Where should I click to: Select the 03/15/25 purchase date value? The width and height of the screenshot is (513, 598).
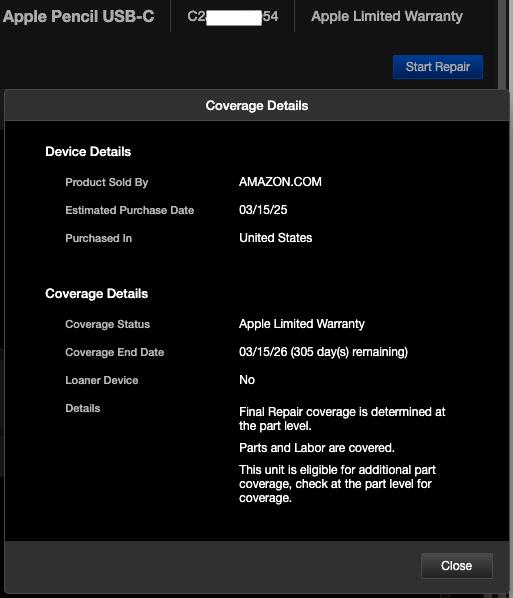pos(263,210)
